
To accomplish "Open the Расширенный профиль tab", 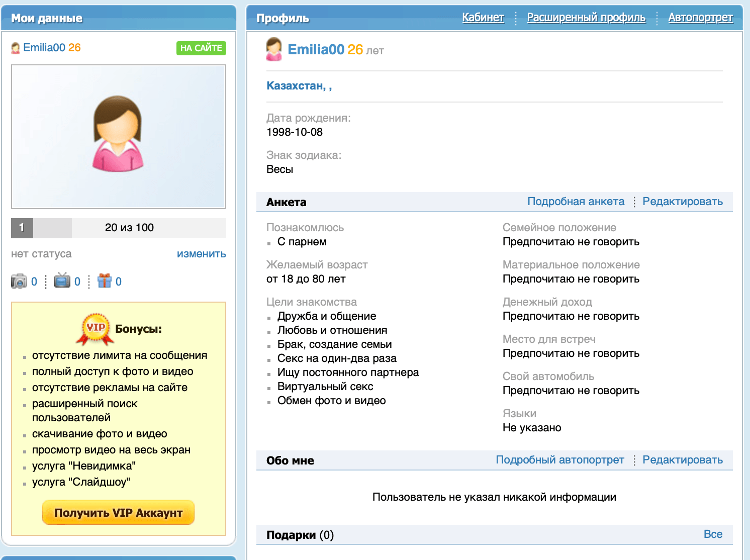I will click(x=586, y=18).
